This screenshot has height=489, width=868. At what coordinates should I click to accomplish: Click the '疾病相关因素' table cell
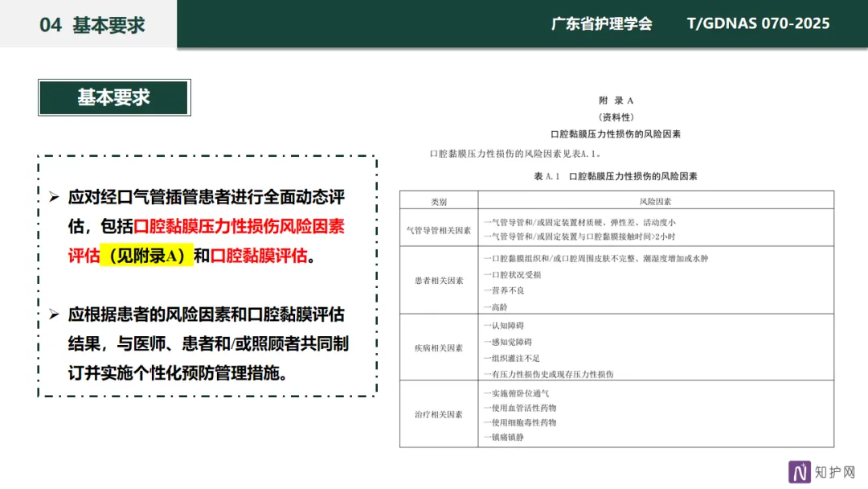point(439,347)
